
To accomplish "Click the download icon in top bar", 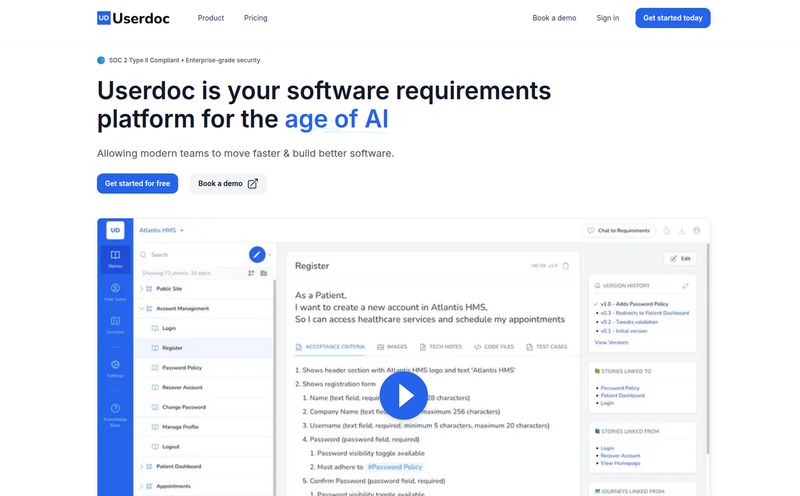I will pos(681,231).
